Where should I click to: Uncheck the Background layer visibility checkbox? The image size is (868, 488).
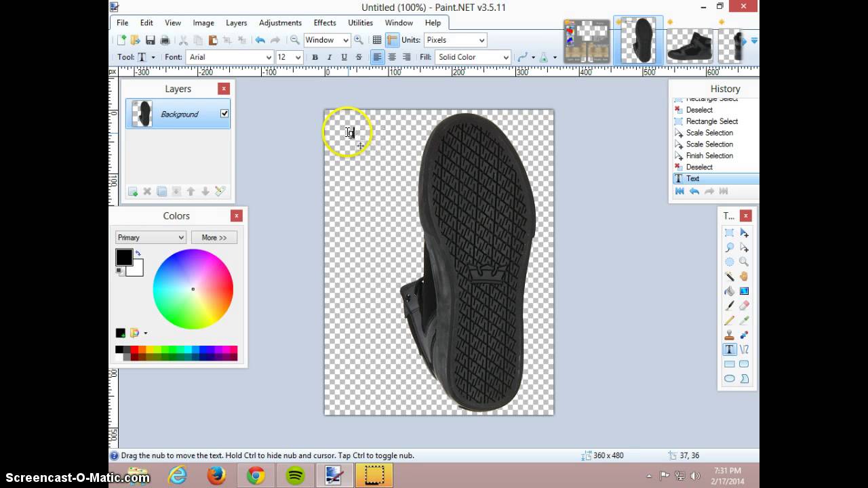point(224,114)
